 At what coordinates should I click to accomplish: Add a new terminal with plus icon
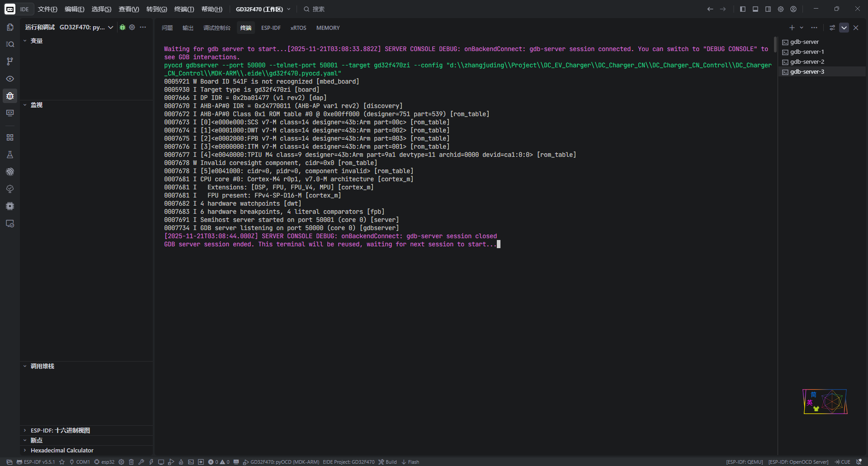pyautogui.click(x=792, y=28)
